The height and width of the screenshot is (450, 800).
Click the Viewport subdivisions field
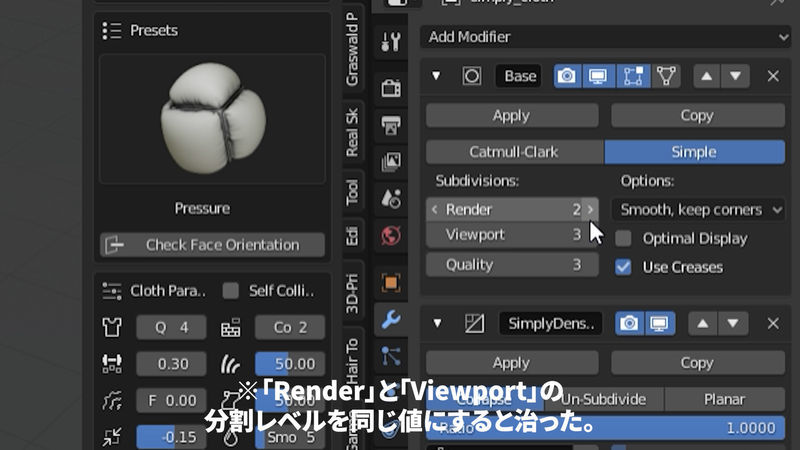[512, 235]
